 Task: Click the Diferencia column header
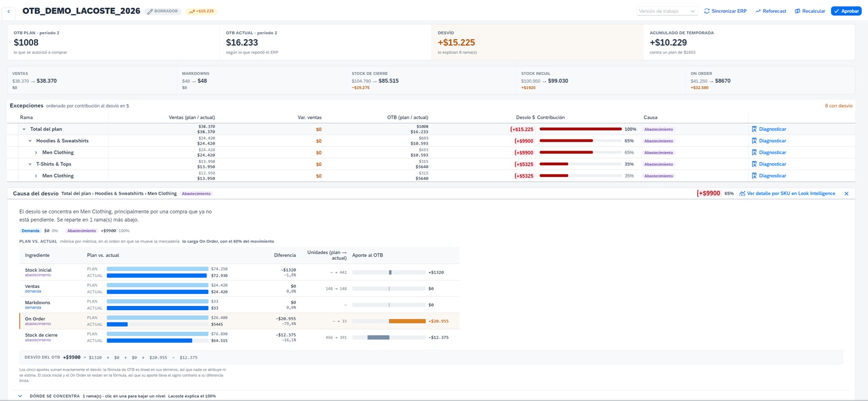coord(285,255)
